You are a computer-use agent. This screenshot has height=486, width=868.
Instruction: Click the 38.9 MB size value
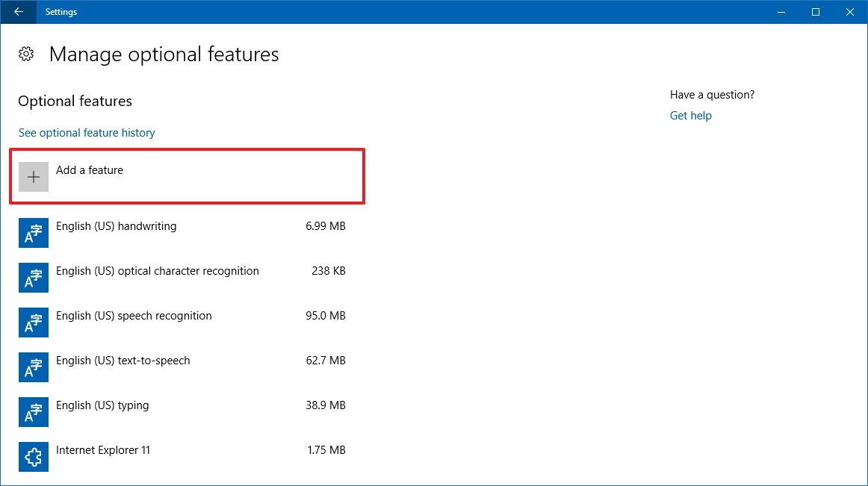326,405
